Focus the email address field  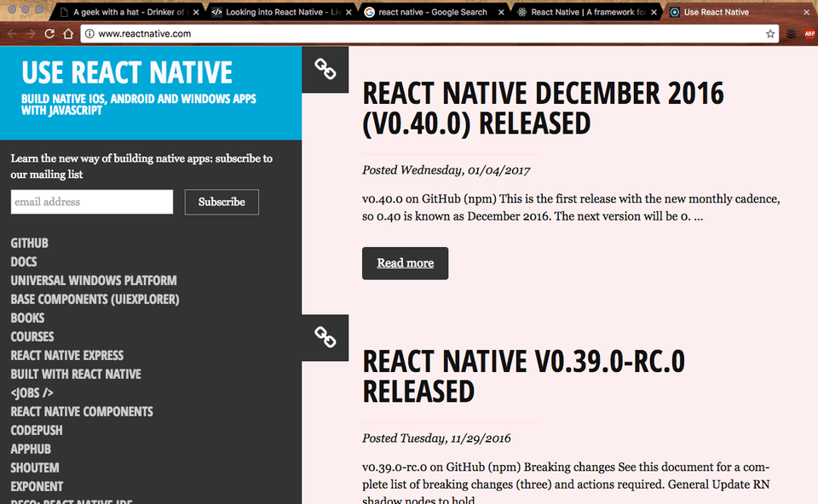[x=92, y=202]
